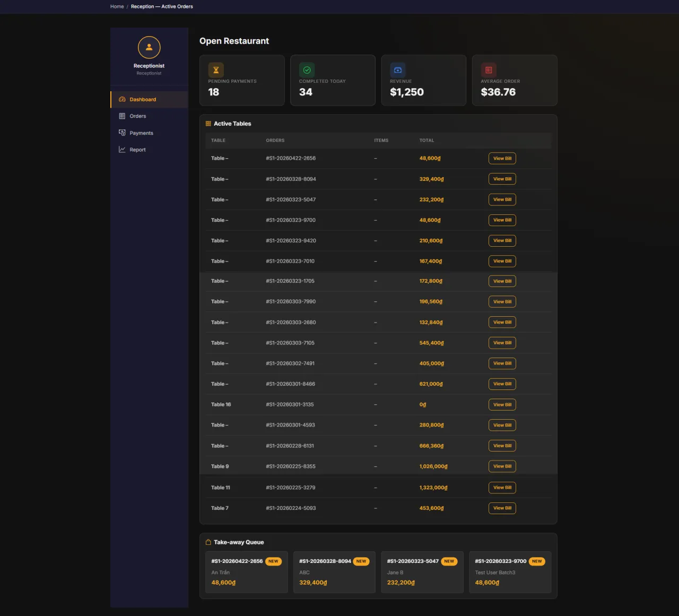Viewport: 679px width, 616px height.
Task: Click the Dashboard gauge icon in sidebar
Action: tap(122, 99)
